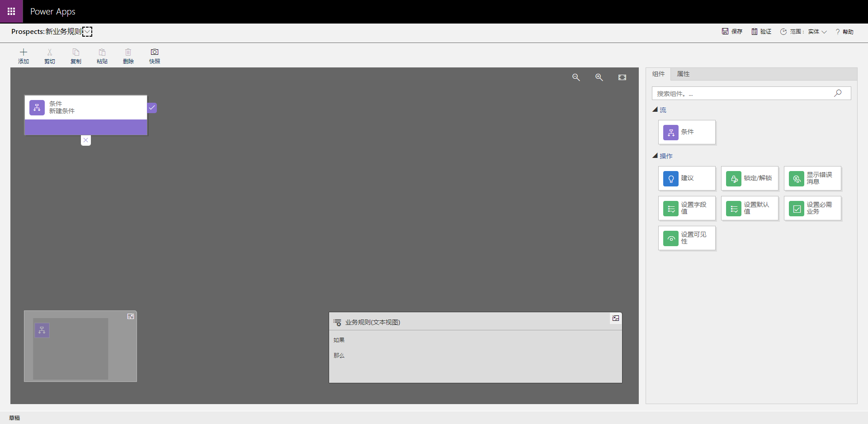The image size is (868, 424).
Task: Click the 业务规则(文本视图) header icon
Action: point(337,322)
